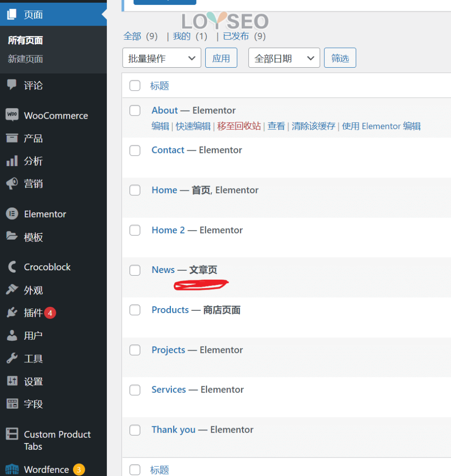Image resolution: width=451 pixels, height=476 pixels.
Task: Check the Home 2 page checkbox
Action: click(135, 230)
